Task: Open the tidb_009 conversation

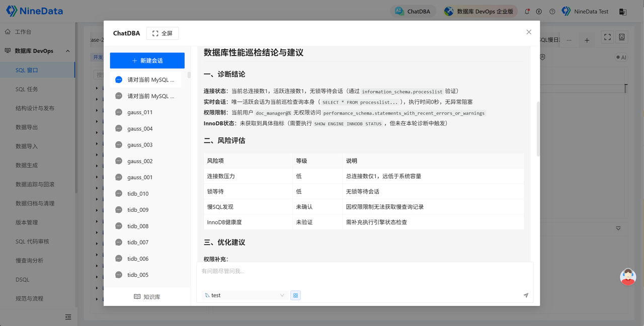Action: click(145, 210)
